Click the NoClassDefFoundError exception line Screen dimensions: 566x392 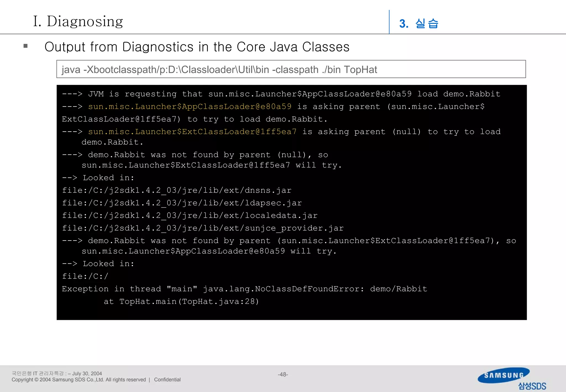(x=244, y=289)
